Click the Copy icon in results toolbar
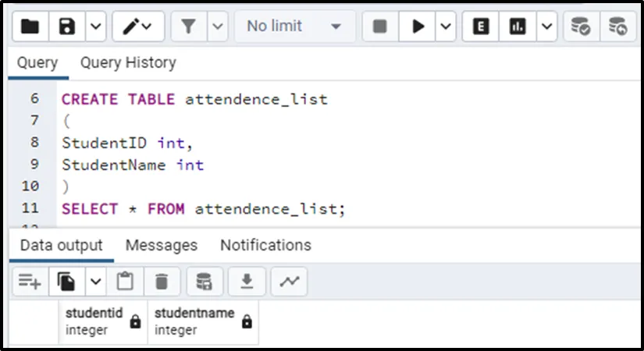Image resolution: width=644 pixels, height=351 pixels. coord(67,281)
